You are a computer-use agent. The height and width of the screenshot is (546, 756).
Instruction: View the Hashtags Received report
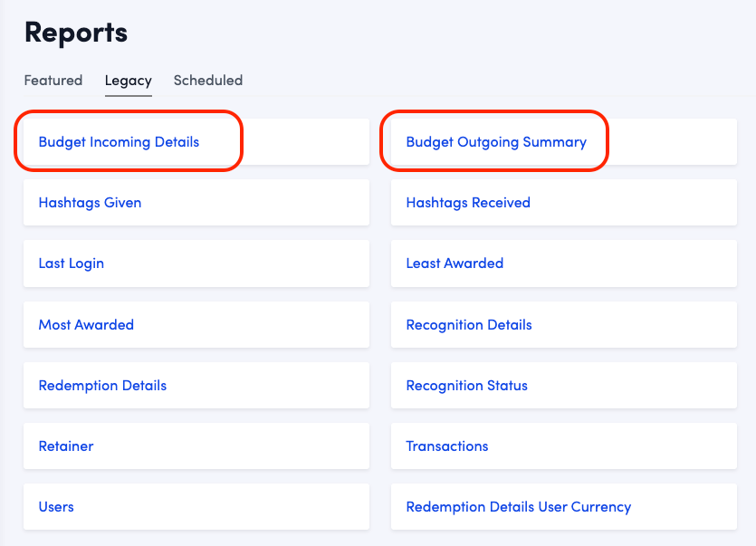[x=468, y=203]
